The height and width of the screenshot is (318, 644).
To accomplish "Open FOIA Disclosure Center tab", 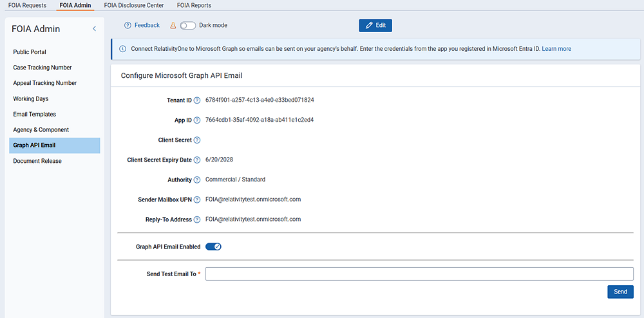I will coord(134,5).
